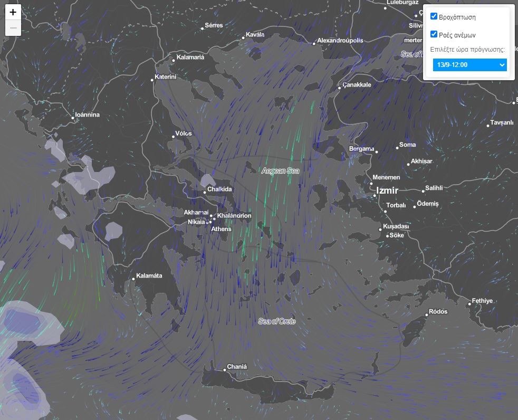
Task: Zoom in on the map
Action: click(x=13, y=12)
